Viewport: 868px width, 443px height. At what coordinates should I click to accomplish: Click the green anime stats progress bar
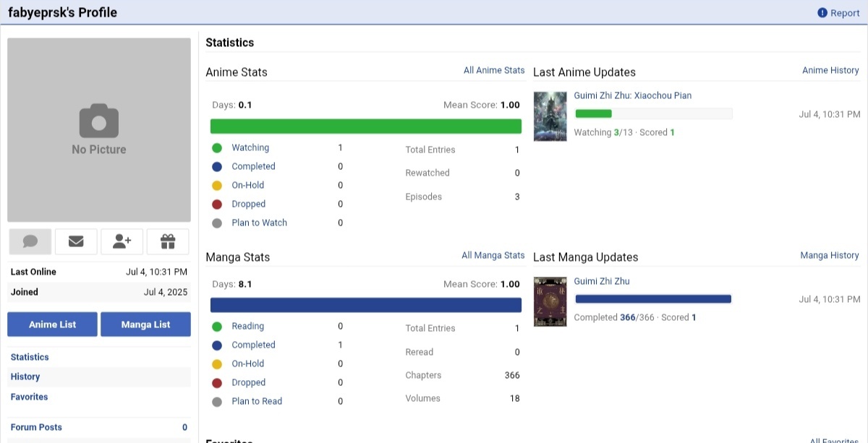pyautogui.click(x=365, y=126)
